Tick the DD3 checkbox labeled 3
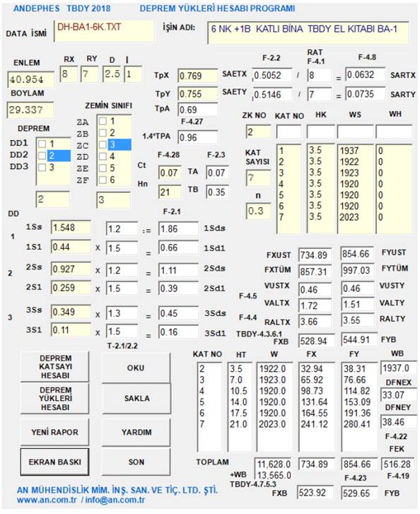 pyautogui.click(x=42, y=168)
